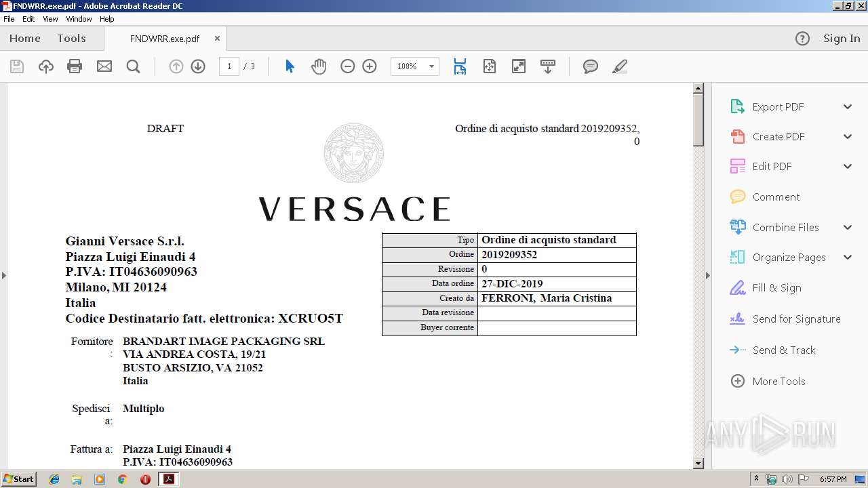
Task: Open Send & Track tool
Action: [x=772, y=350]
